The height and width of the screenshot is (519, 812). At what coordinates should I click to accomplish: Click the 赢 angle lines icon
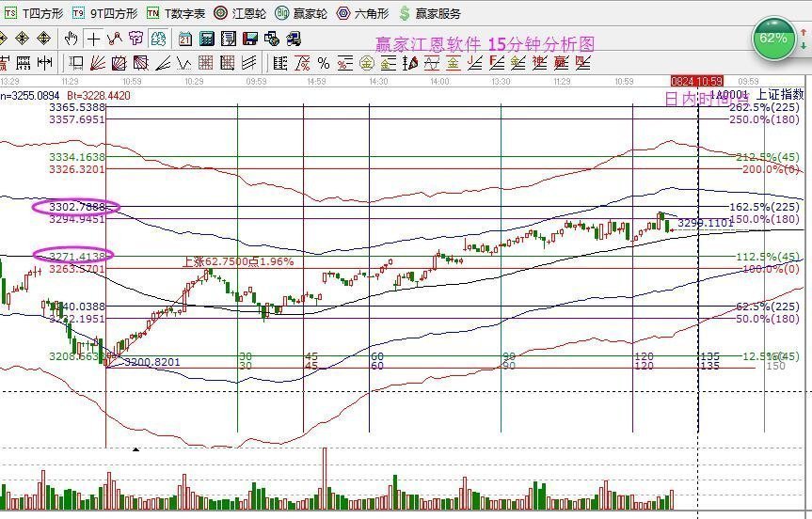(561, 63)
